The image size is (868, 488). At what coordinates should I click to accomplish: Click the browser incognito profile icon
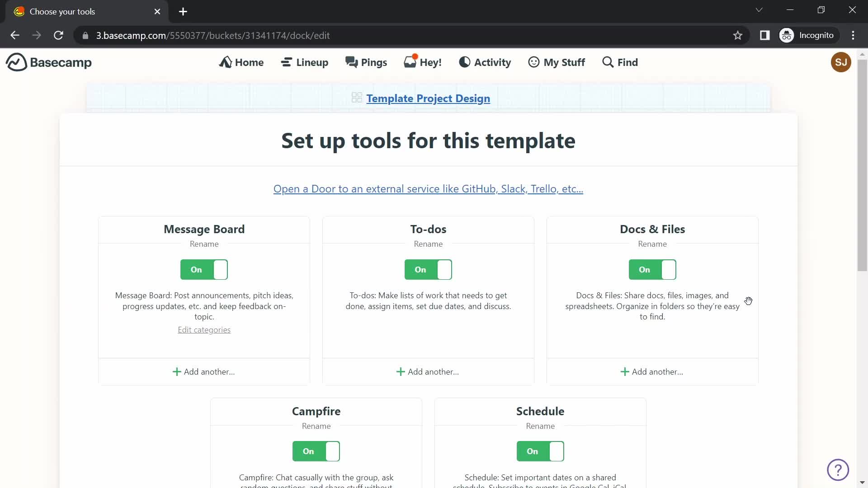click(x=787, y=35)
